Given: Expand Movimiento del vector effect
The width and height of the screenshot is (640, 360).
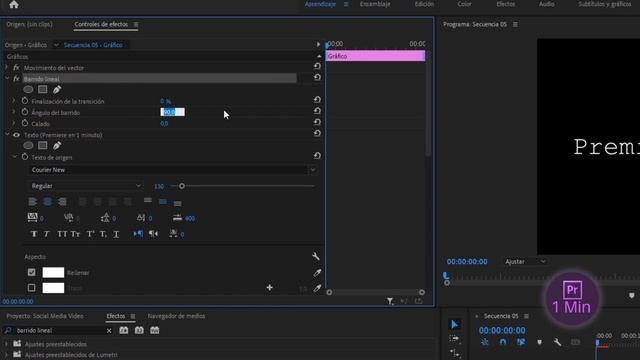Looking at the screenshot, I should (7, 67).
